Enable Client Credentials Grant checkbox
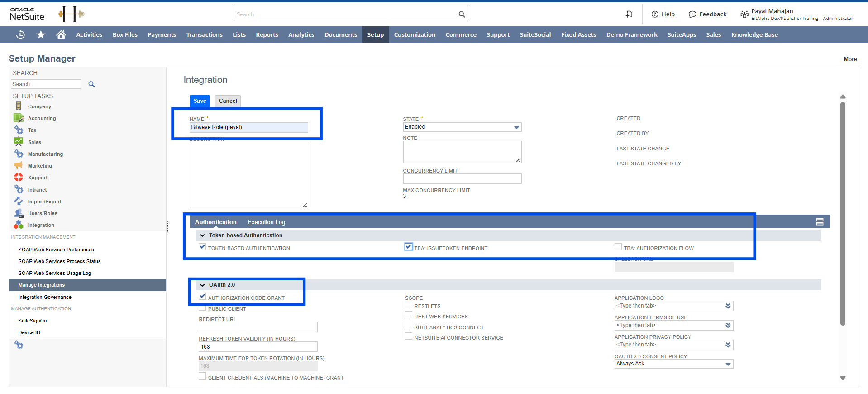The height and width of the screenshot is (394, 868). (x=202, y=376)
